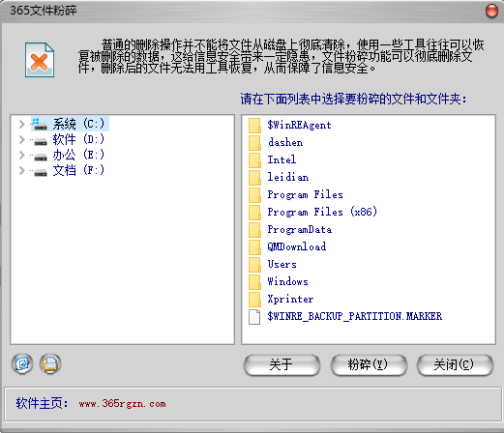504x433 pixels.
Task: Select the dashen folder name
Action: click(x=285, y=142)
